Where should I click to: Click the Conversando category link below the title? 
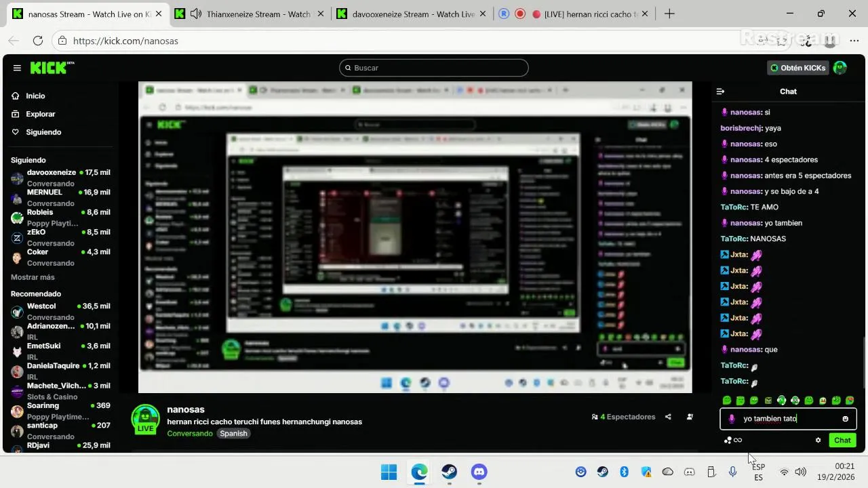point(190,433)
